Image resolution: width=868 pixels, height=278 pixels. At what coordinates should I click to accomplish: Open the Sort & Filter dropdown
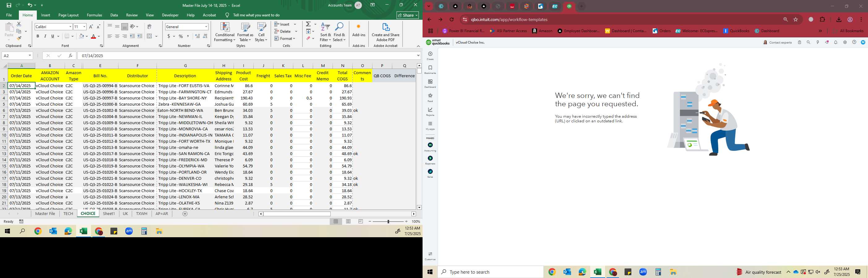pyautogui.click(x=325, y=32)
